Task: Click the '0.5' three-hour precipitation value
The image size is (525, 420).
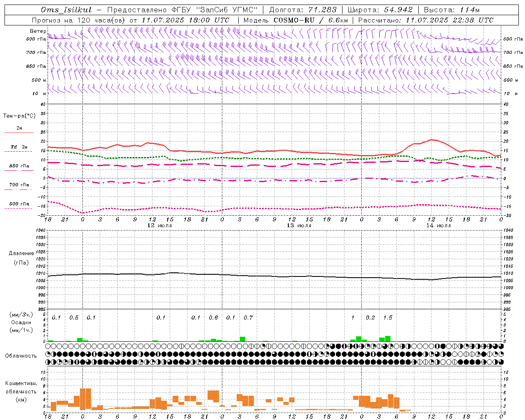Action: click(74, 317)
